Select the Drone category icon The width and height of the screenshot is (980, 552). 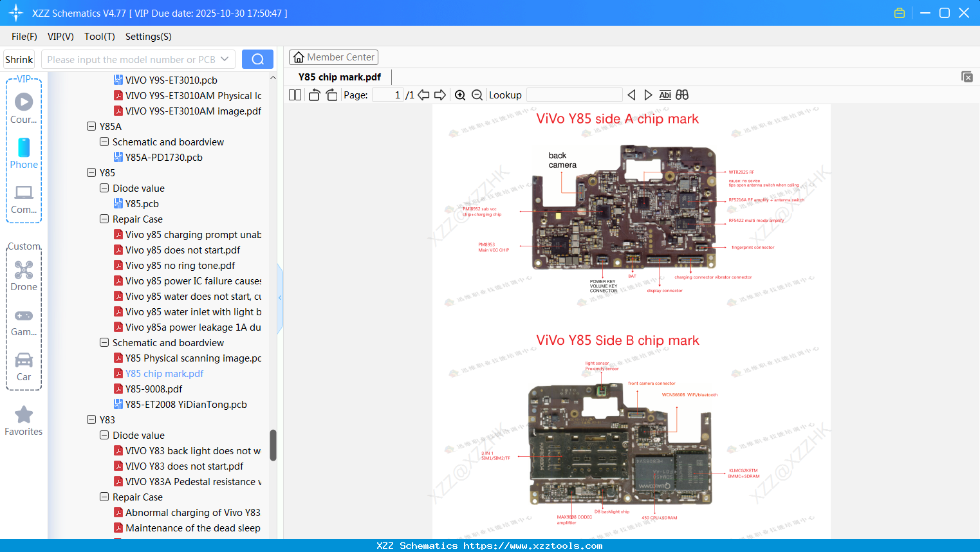click(23, 270)
